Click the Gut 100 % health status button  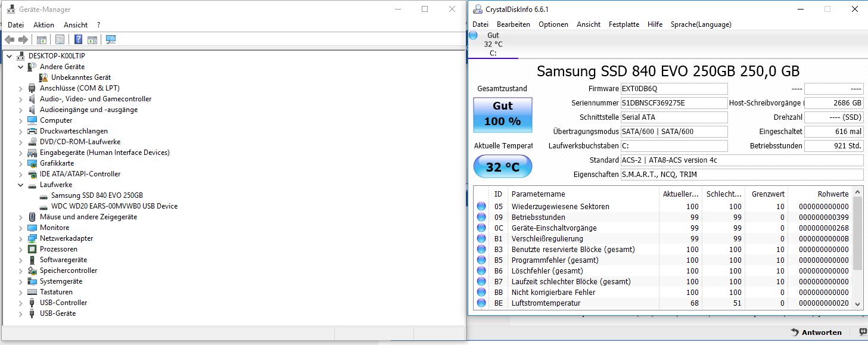[502, 114]
